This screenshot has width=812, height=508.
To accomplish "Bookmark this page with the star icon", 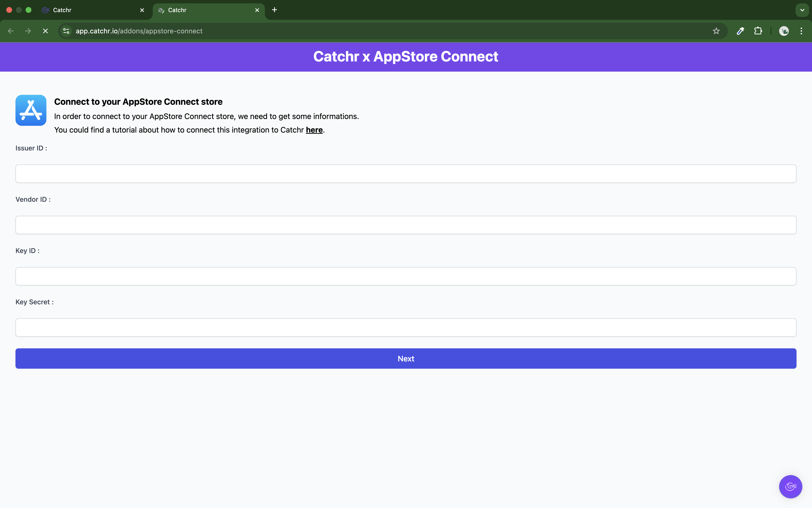I will (x=716, y=31).
